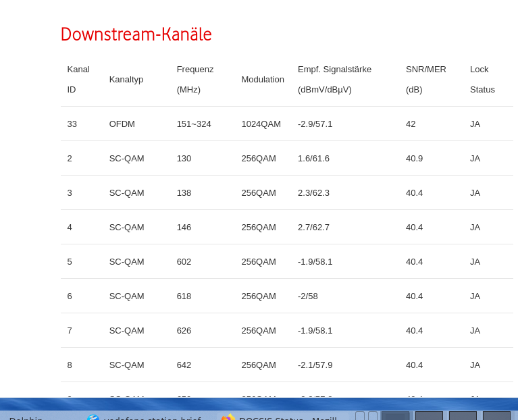The height and width of the screenshot is (420, 518).
Task: Click the 138 frequency cell
Action: (x=184, y=193)
